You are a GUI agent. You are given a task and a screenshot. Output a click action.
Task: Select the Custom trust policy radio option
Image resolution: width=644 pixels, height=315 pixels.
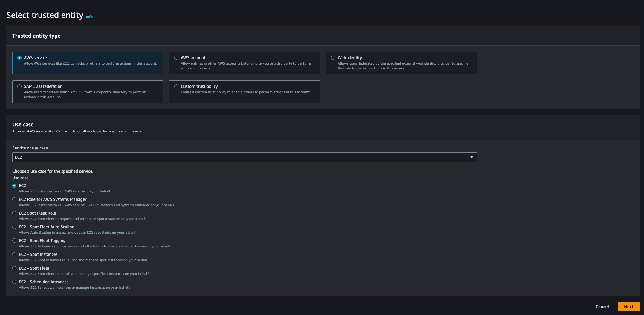pos(176,86)
